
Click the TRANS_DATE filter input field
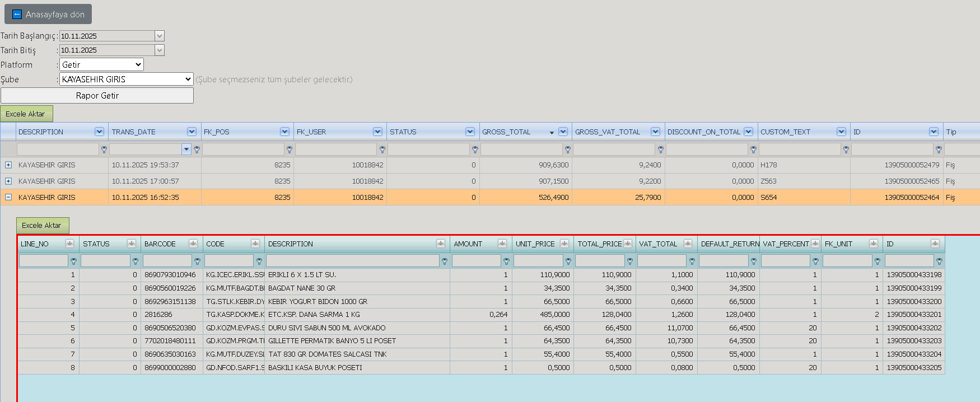146,149
